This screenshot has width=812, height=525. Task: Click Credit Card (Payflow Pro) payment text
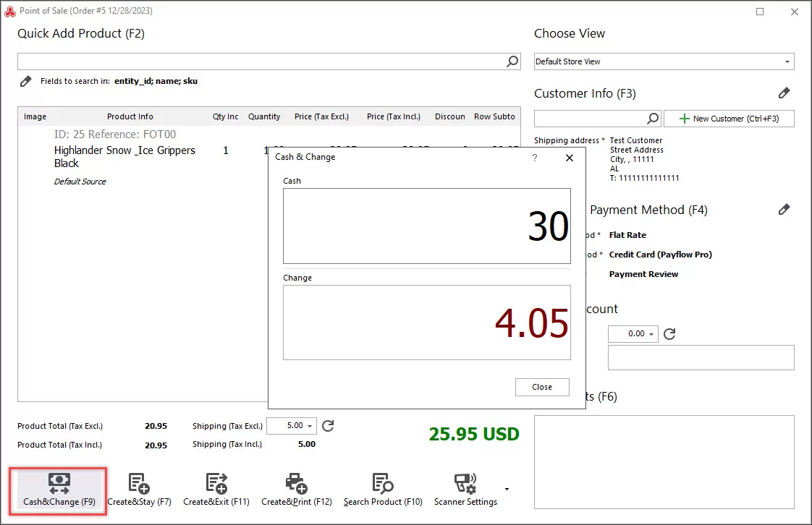coord(660,255)
